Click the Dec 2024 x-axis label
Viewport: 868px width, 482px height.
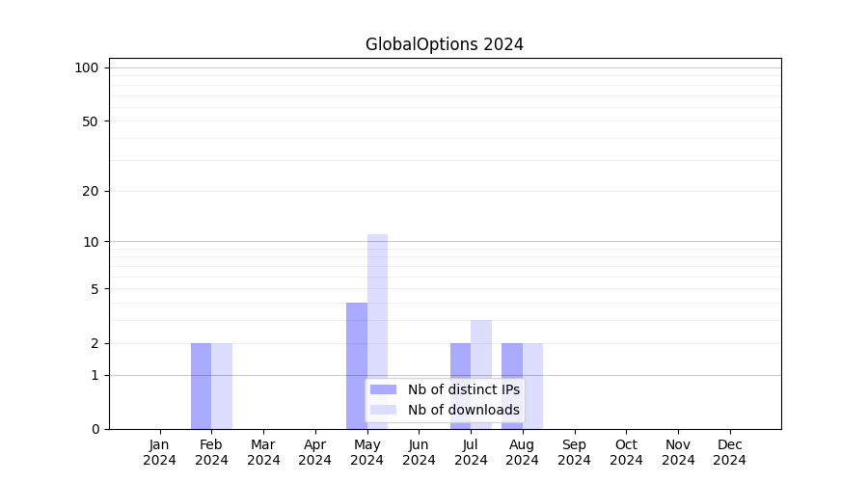729,452
